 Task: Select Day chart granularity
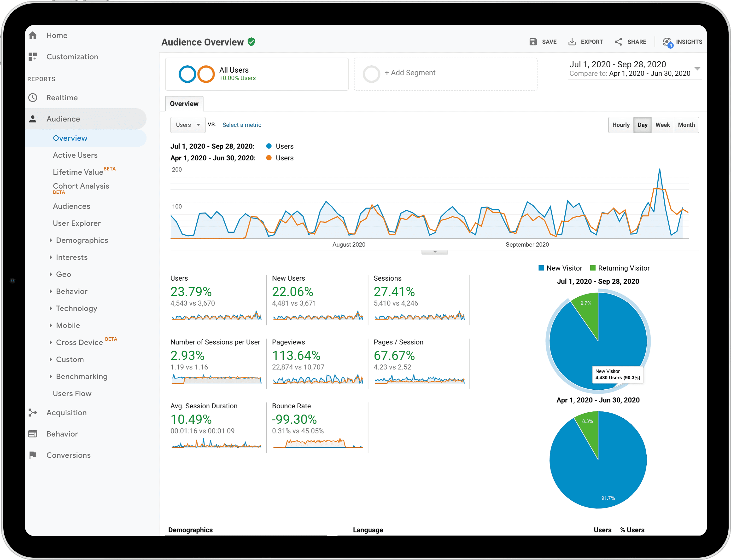click(642, 125)
